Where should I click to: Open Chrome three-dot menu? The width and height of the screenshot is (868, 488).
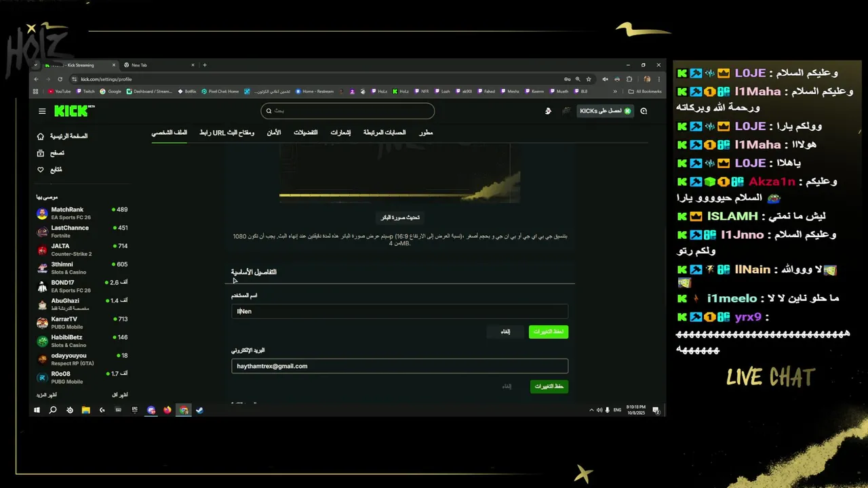click(659, 79)
